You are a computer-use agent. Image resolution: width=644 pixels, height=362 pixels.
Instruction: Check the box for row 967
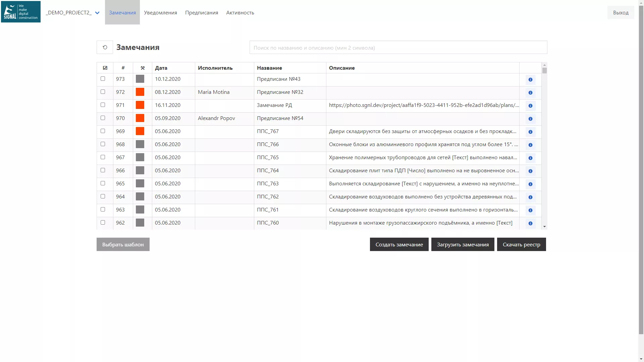[x=103, y=157]
